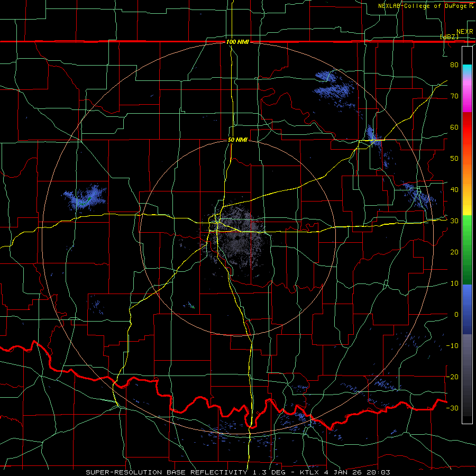Screen dimensions: 476x476
Task: Click the NEXLAB-College of DuPage credit text
Action: point(425,6)
